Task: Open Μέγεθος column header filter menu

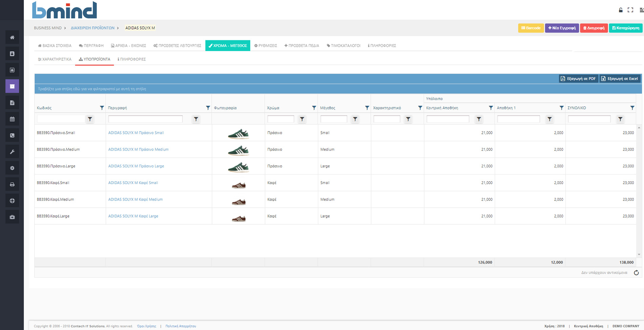Action: pyautogui.click(x=367, y=108)
